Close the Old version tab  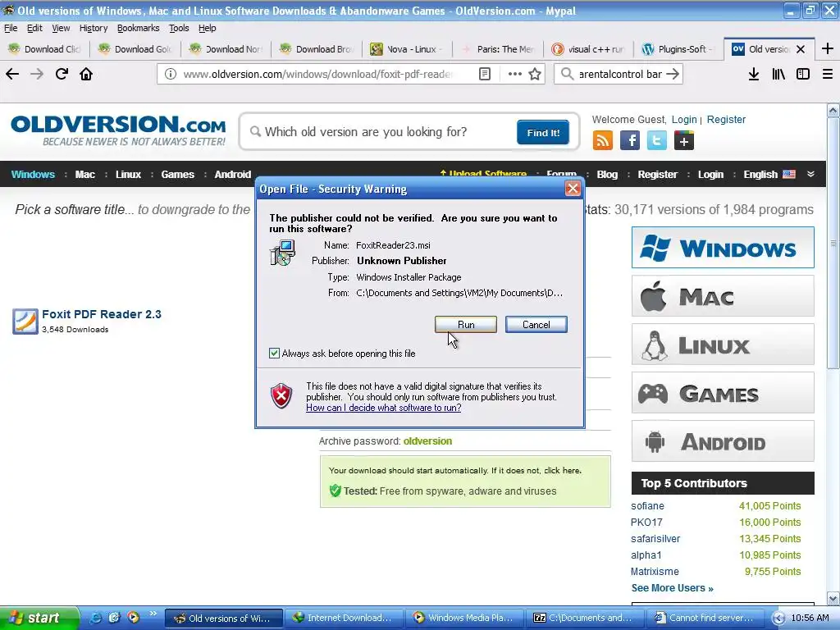tap(801, 49)
